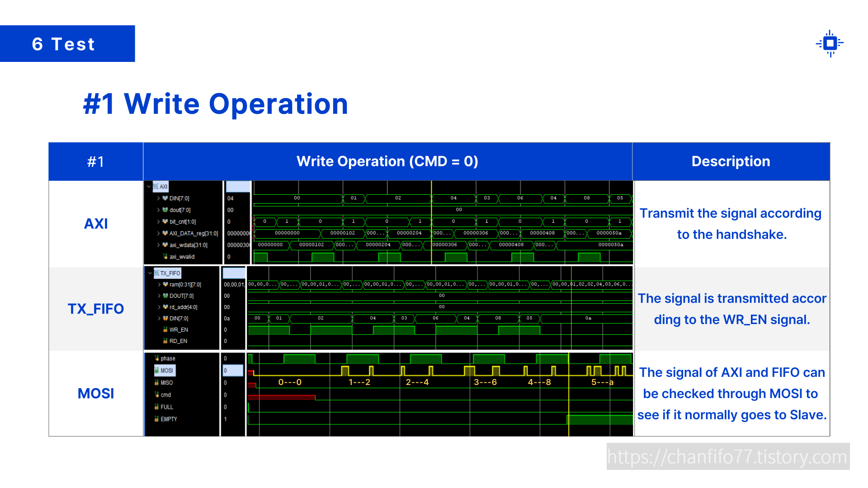The image size is (868, 488).
Task: Click the MOSI signal icon
Action: 157,371
